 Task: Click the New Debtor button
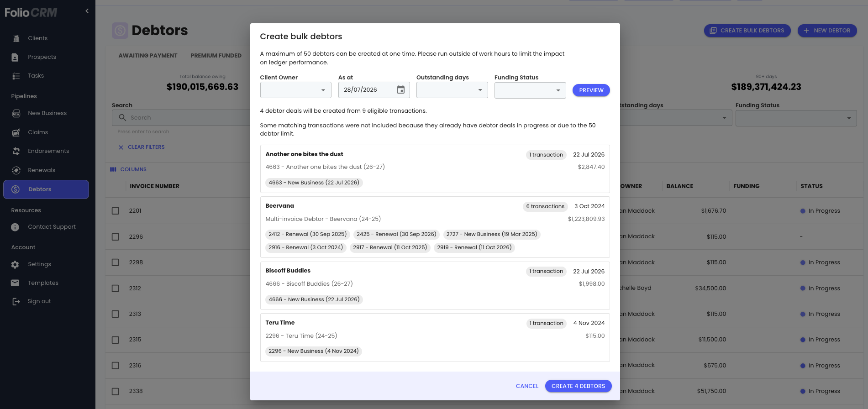coord(827,31)
